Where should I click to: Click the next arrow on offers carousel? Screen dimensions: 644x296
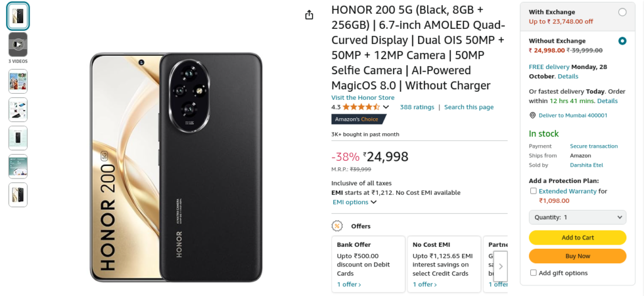click(x=501, y=266)
